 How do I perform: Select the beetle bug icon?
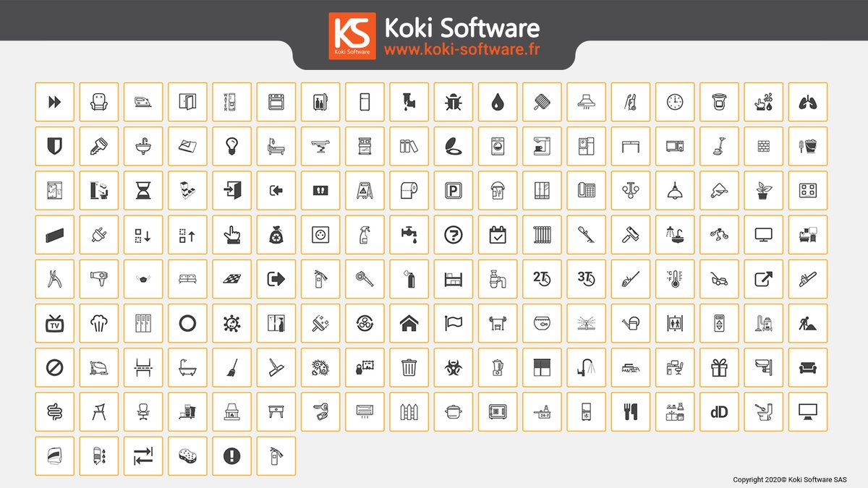454,102
